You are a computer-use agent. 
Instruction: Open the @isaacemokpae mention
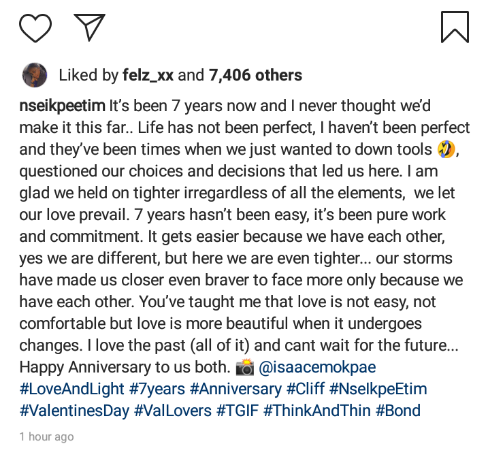pos(317,367)
